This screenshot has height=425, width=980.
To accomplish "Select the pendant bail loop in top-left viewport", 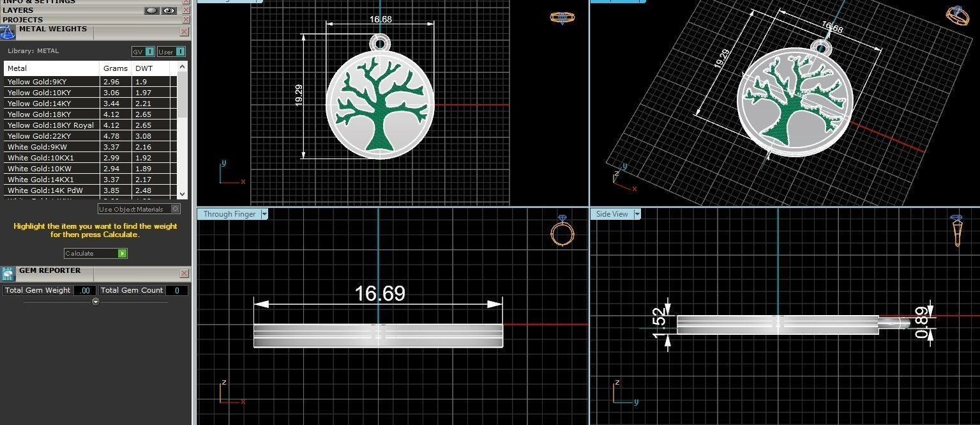I will (x=380, y=43).
